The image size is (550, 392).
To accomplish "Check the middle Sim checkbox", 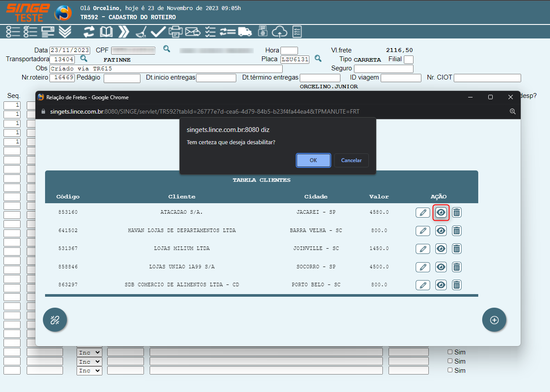I will (450, 361).
